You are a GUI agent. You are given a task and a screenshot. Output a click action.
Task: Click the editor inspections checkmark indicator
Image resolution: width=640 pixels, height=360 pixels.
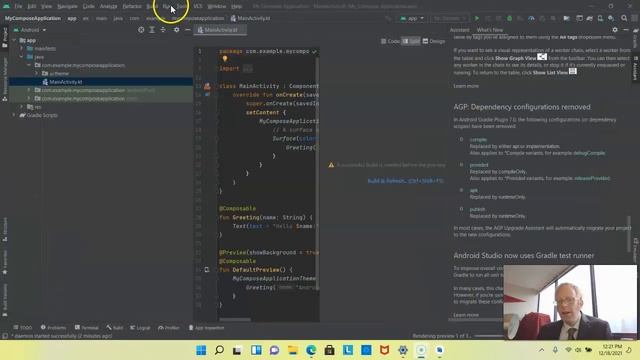(314, 51)
